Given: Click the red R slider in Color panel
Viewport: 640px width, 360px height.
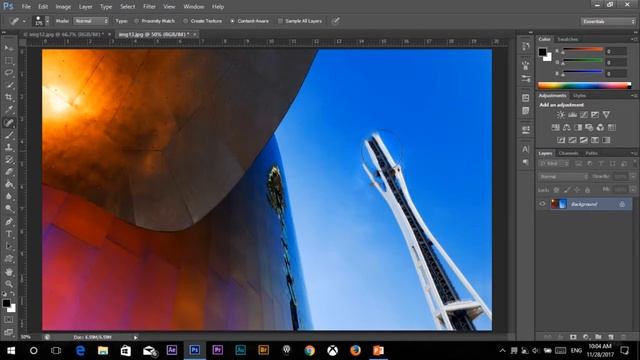Looking at the screenshot, I should (582, 51).
